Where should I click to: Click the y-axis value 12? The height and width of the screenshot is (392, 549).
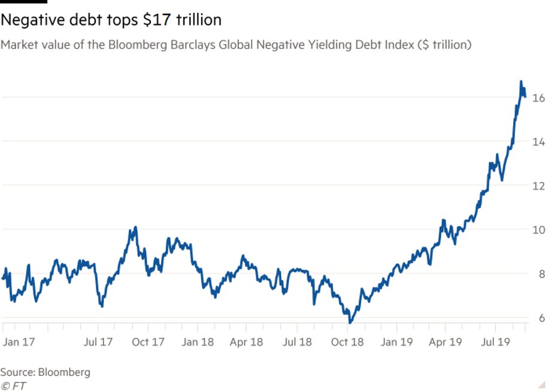click(x=538, y=186)
